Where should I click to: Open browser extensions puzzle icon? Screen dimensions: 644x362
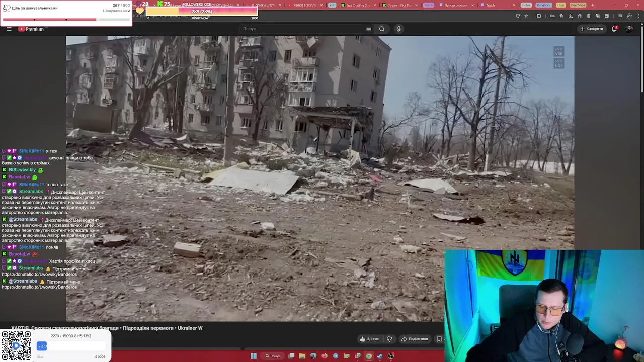tap(539, 16)
